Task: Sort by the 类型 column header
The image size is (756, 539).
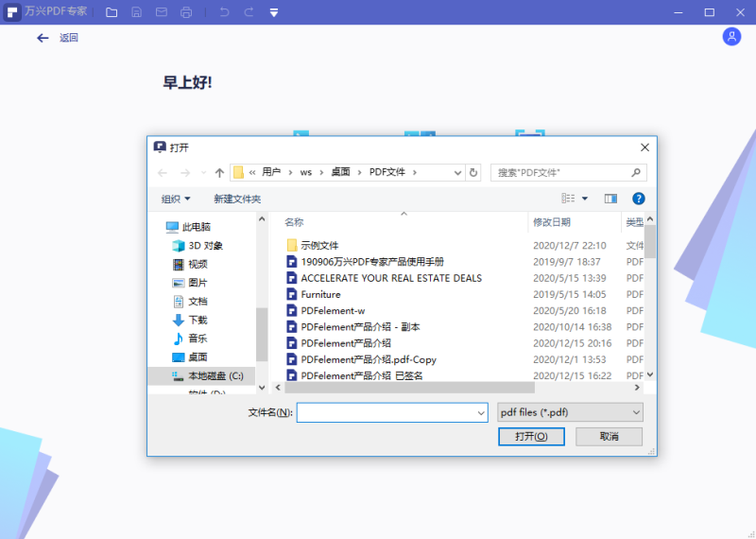Action: click(x=634, y=222)
